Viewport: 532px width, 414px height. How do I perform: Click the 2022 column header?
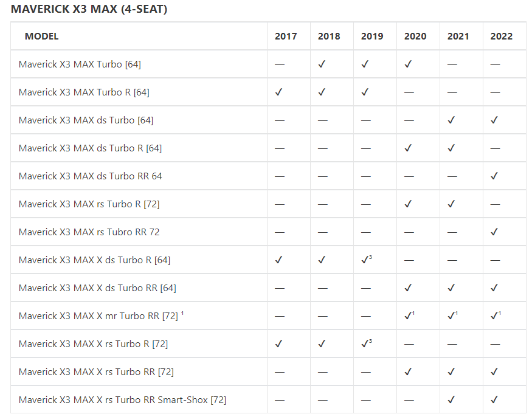[x=502, y=36]
